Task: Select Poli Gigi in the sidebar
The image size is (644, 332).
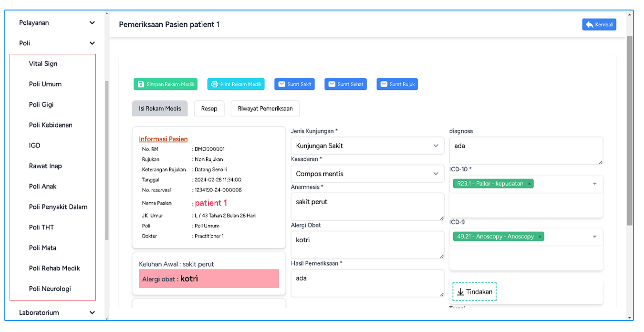Action: point(41,105)
